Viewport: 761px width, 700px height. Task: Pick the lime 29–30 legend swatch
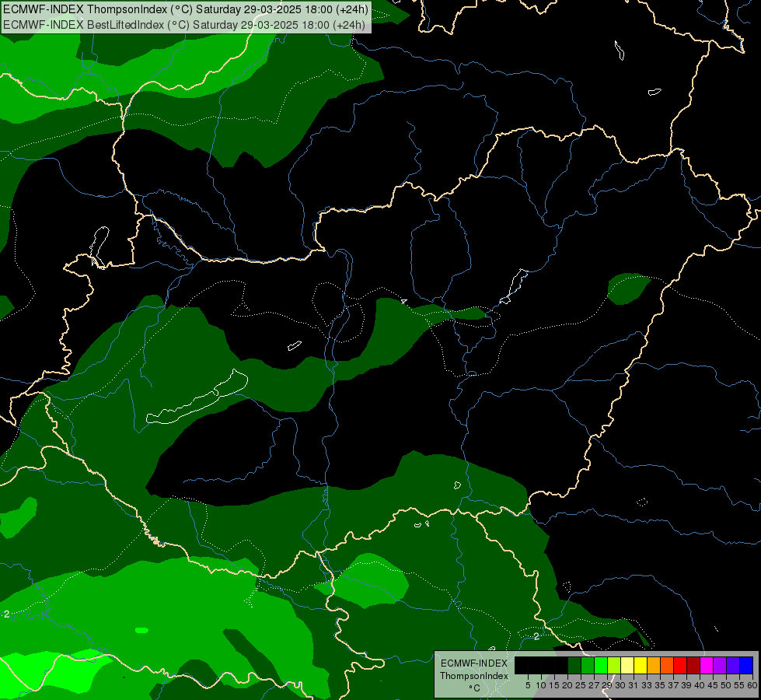click(614, 666)
